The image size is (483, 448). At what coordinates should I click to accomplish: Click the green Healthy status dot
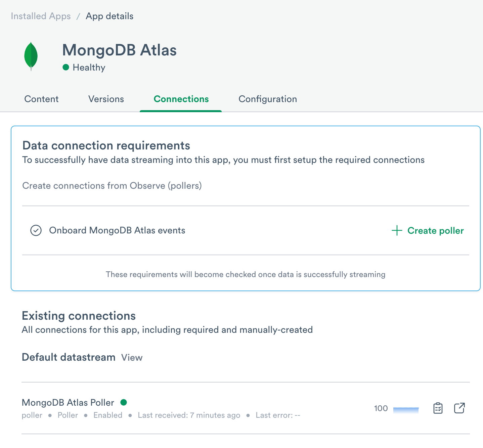coord(66,68)
